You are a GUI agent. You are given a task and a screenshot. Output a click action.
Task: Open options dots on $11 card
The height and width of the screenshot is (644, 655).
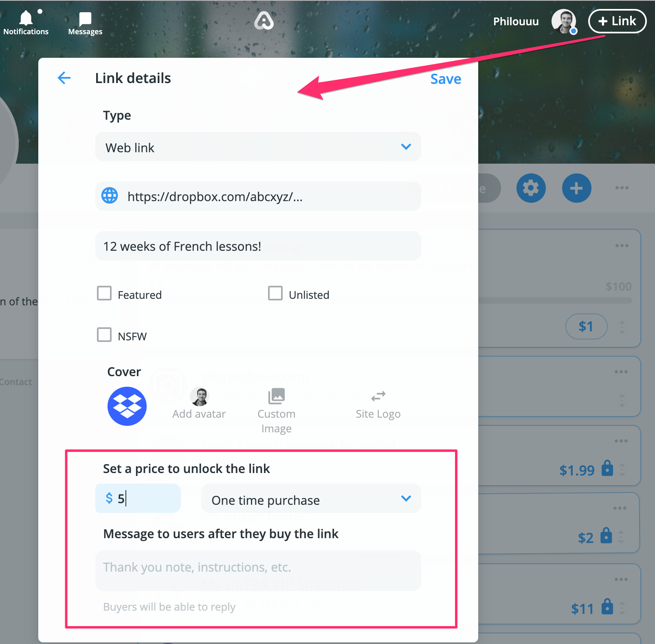pos(621,579)
